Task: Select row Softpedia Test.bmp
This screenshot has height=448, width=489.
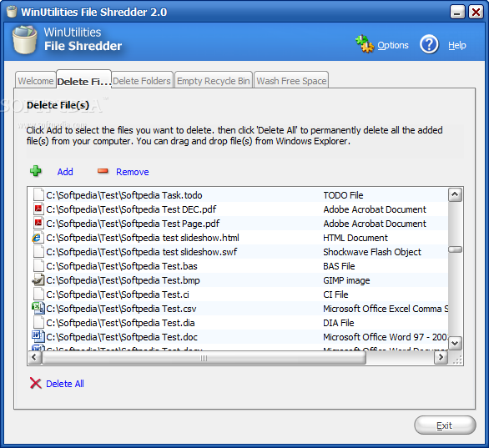Action: (238, 280)
